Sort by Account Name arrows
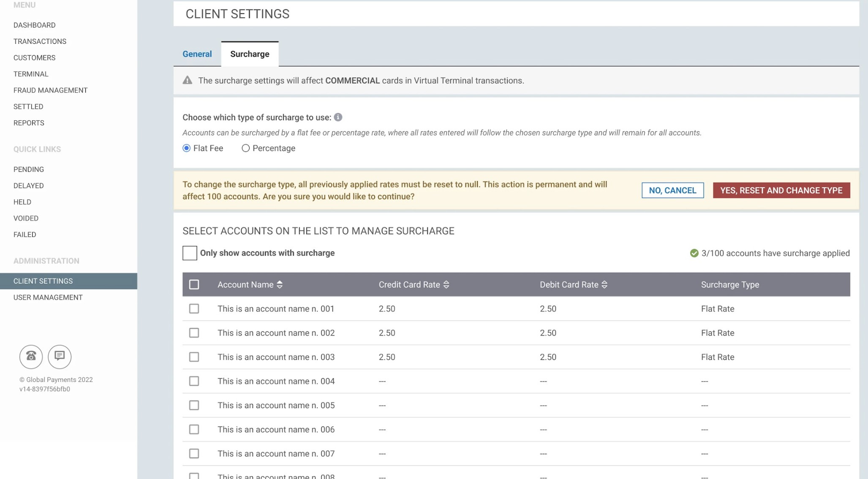 point(280,285)
